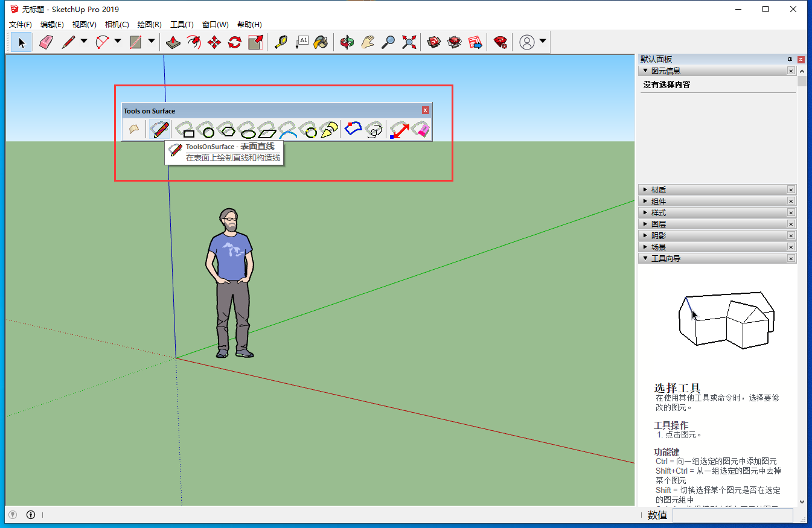Open the account dropdown arrow
812x528 pixels.
(x=543, y=42)
